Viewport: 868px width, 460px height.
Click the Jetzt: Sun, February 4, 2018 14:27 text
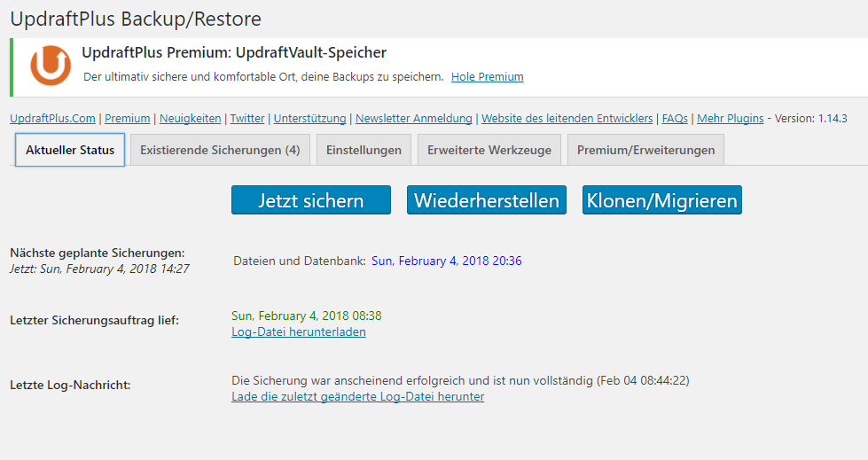pyautogui.click(x=99, y=269)
